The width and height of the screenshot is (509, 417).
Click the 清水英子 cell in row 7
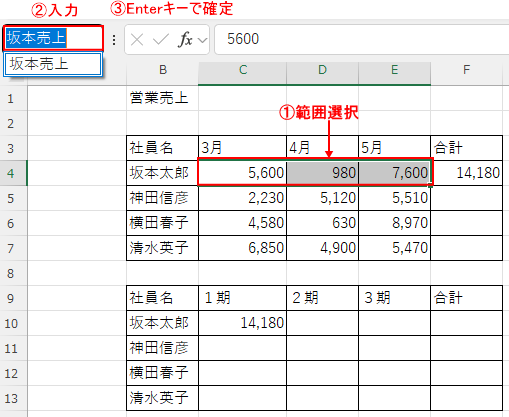(163, 248)
